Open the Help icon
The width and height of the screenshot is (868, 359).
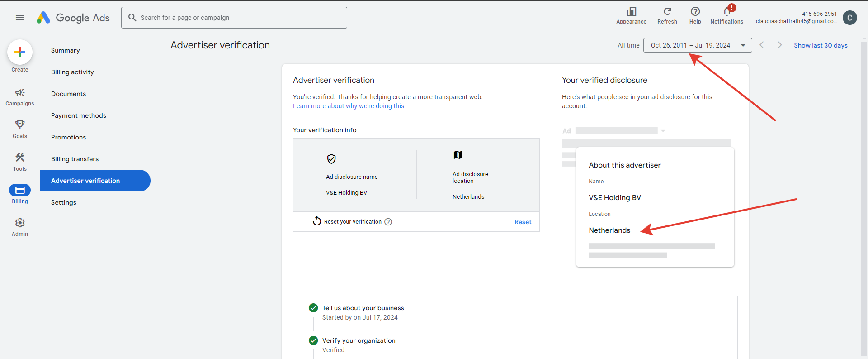(x=695, y=11)
